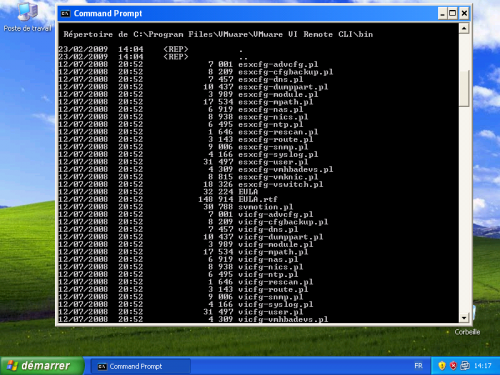The image size is (500, 375).
Task: Click vicfg-vmhbadevs.pl file name
Action: coord(283,319)
